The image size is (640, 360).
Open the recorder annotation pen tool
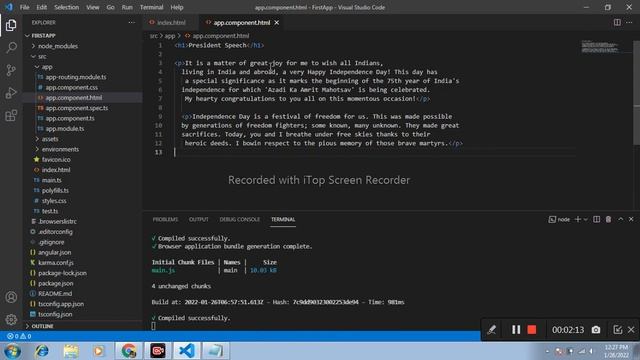tap(491, 329)
